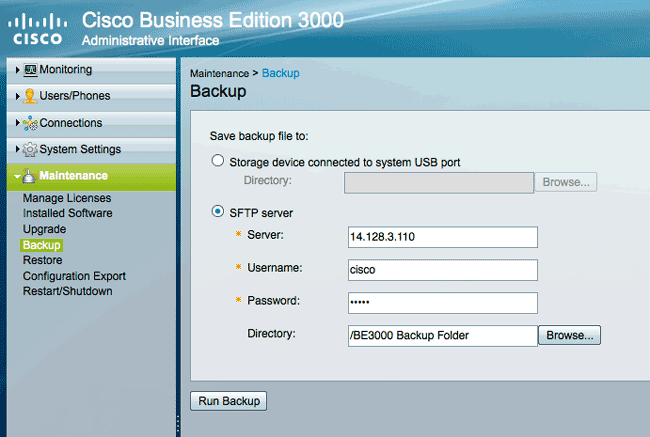The width and height of the screenshot is (650, 437).
Task: Click the System Settings gear icon
Action: (x=30, y=149)
